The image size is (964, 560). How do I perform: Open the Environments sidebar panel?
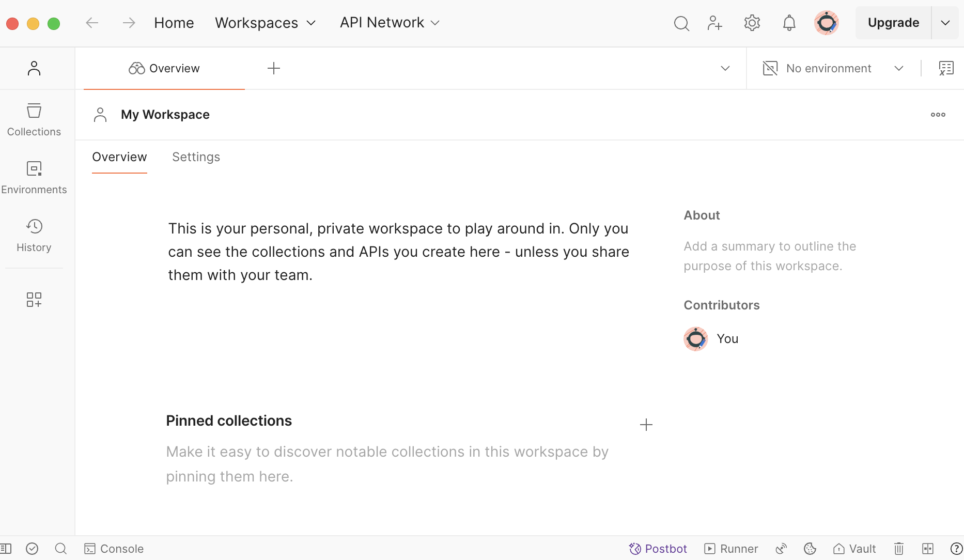tap(34, 177)
